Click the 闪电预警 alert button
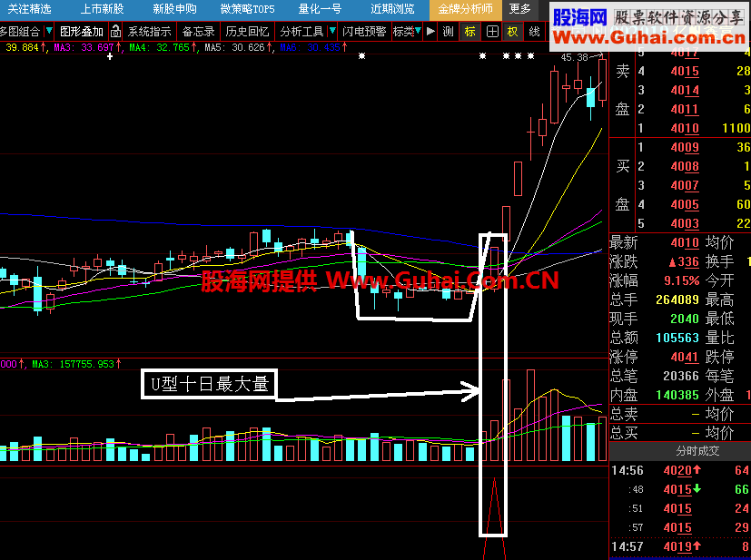The width and height of the screenshot is (751, 560). (x=364, y=32)
